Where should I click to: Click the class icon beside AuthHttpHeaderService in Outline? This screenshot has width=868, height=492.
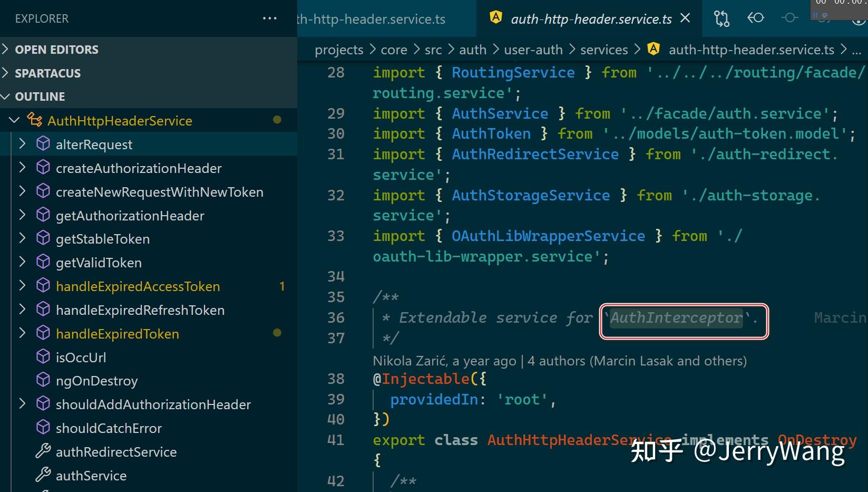click(34, 120)
